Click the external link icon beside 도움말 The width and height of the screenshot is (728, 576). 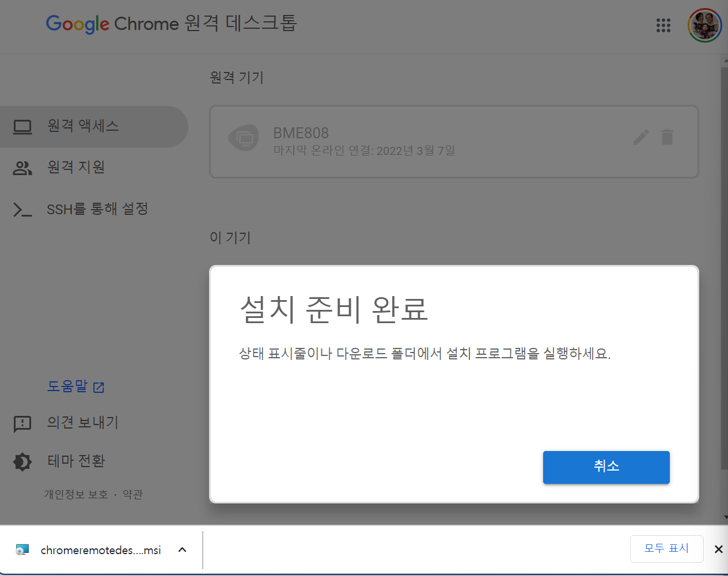99,388
